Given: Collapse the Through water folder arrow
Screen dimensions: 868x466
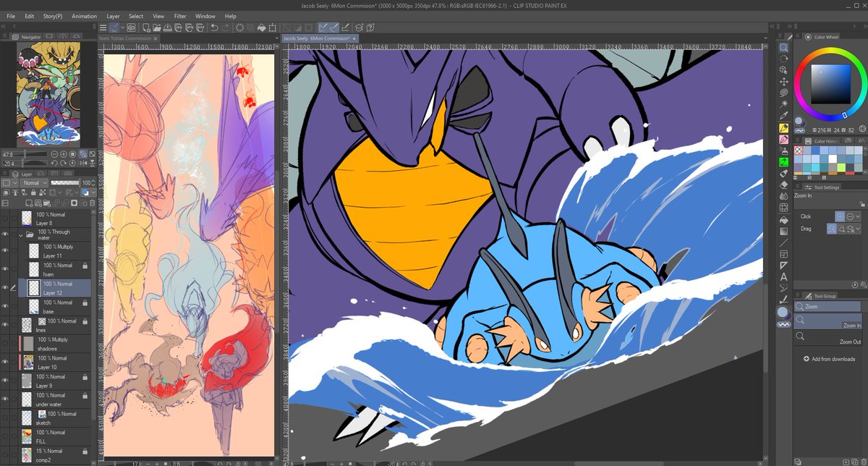Looking at the screenshot, I should (x=22, y=234).
